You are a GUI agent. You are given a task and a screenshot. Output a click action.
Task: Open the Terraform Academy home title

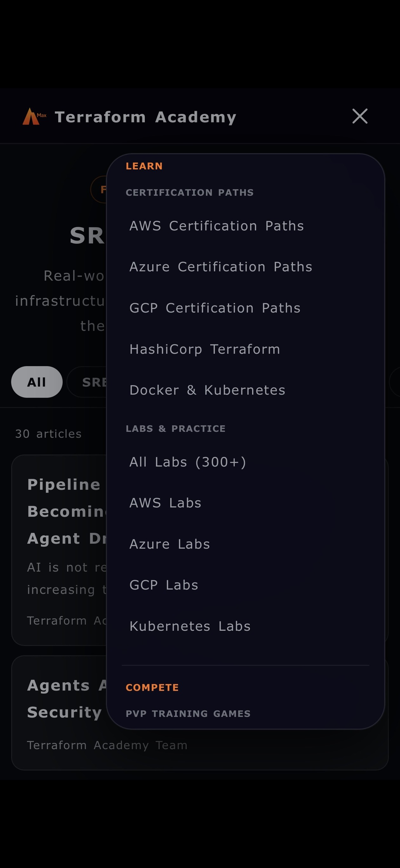(145, 117)
